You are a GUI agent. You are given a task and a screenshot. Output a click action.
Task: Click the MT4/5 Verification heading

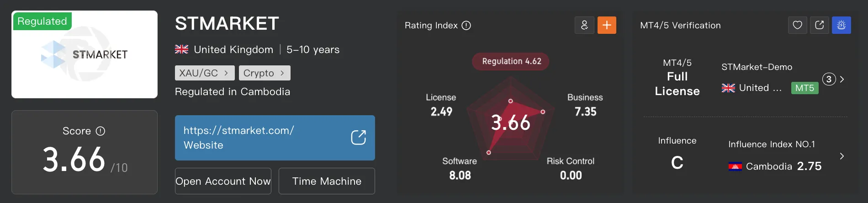[680, 26]
